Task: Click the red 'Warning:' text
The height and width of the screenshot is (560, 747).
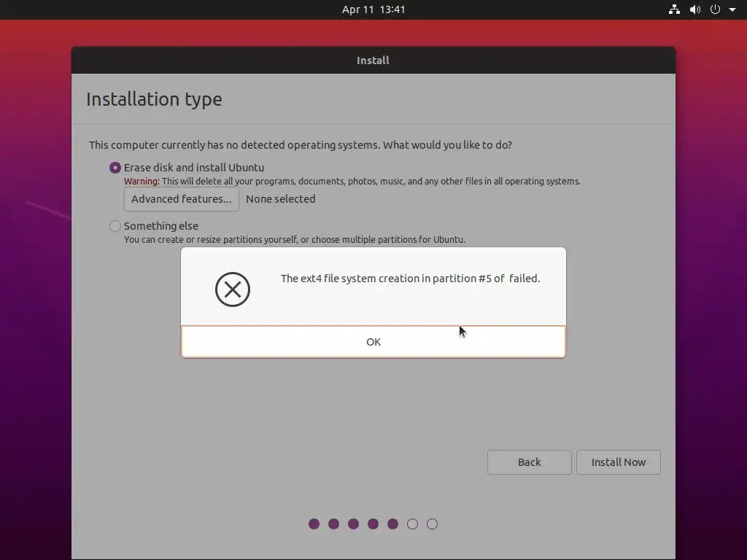Action: point(142,182)
